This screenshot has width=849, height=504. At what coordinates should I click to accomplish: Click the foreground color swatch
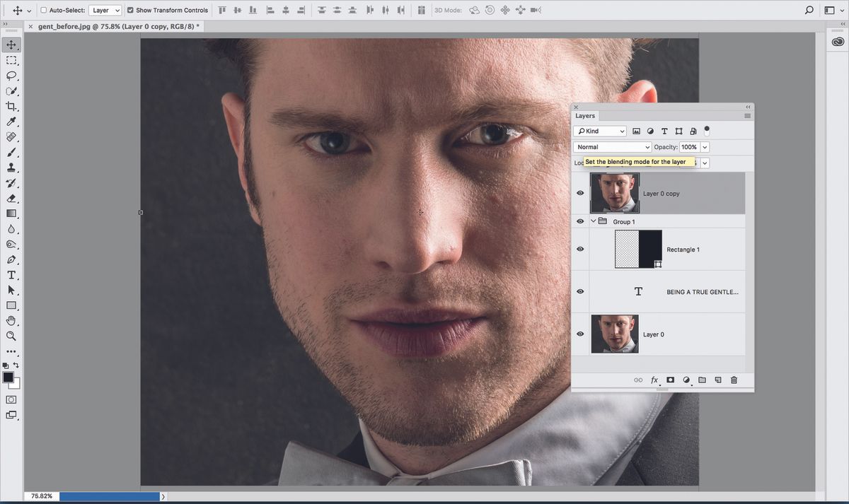tap(8, 378)
